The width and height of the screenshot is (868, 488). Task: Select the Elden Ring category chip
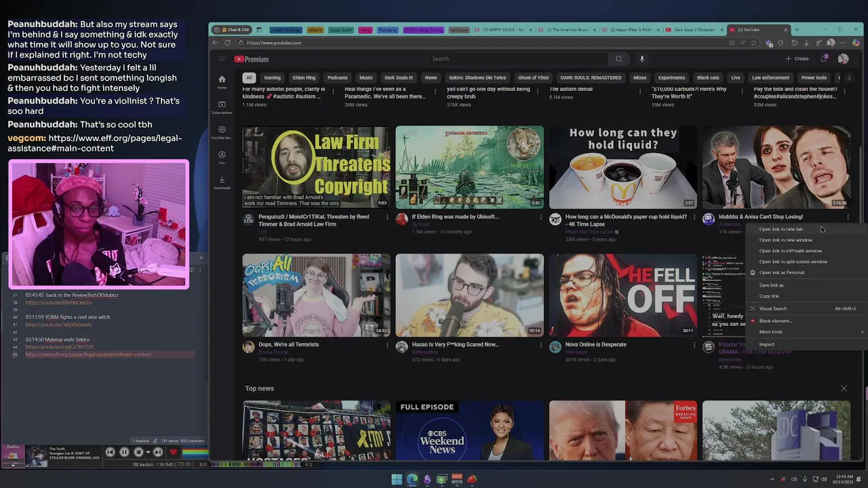304,78
